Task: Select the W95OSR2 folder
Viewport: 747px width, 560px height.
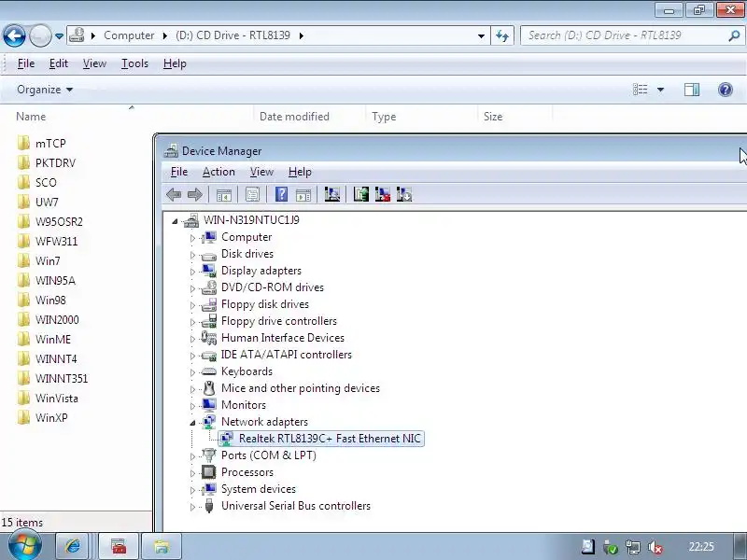Action: [50, 222]
